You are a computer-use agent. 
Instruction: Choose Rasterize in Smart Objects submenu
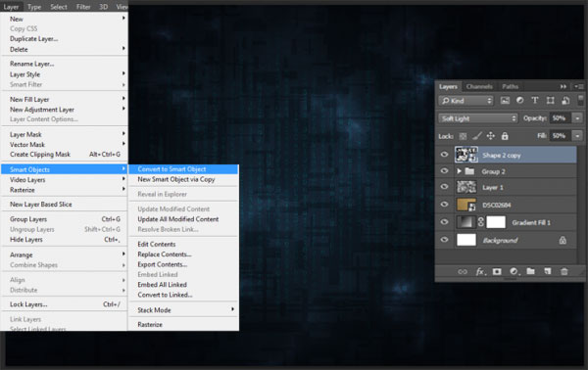(183, 325)
